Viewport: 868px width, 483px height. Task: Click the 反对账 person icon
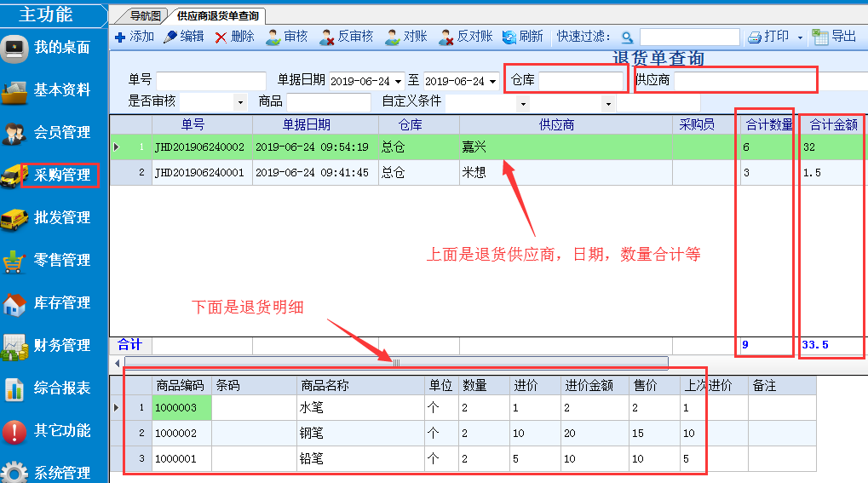(445, 37)
